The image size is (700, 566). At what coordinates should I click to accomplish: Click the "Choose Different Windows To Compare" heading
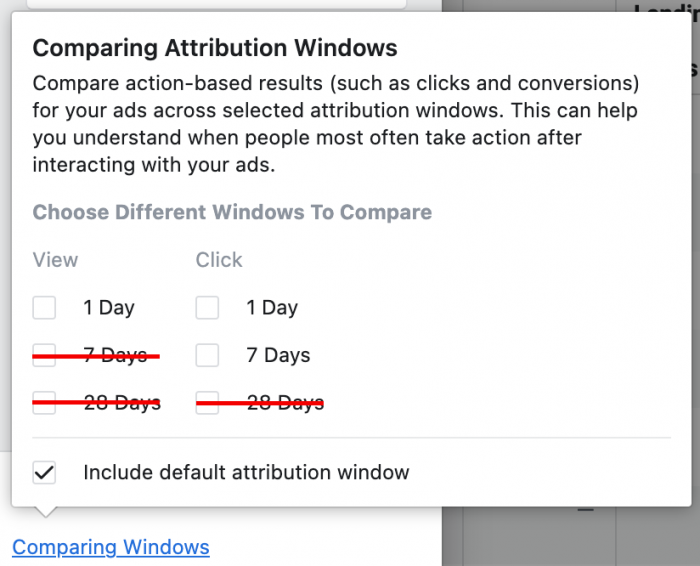click(232, 212)
